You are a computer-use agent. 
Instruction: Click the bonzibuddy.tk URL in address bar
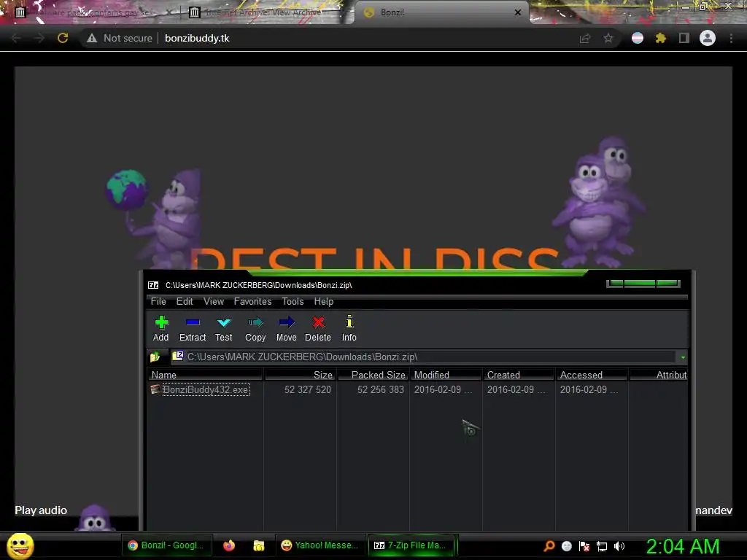click(x=197, y=38)
